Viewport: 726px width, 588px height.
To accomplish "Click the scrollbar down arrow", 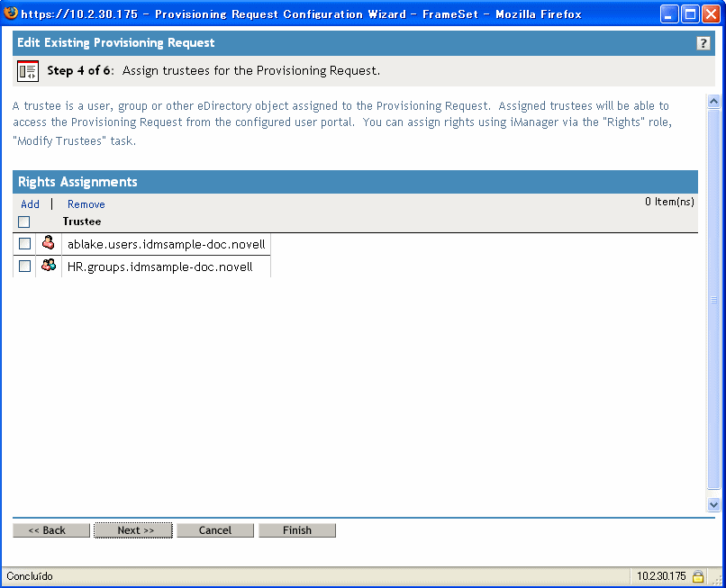I will point(713,504).
